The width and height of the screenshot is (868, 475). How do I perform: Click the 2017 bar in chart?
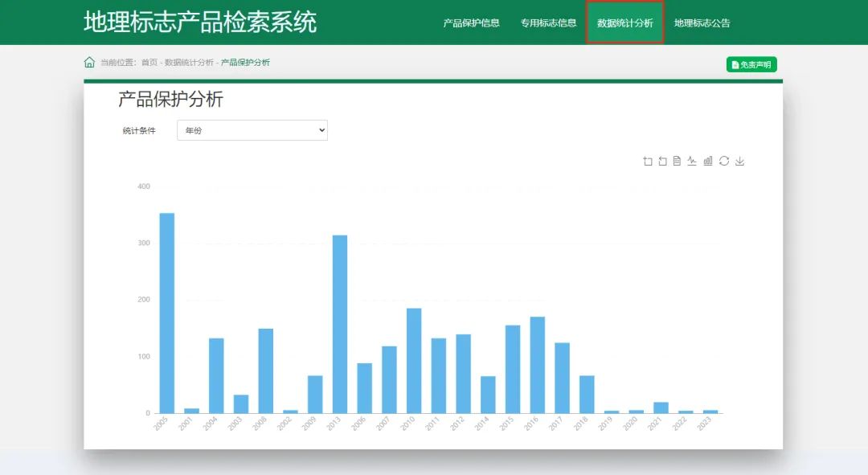pyautogui.click(x=563, y=378)
